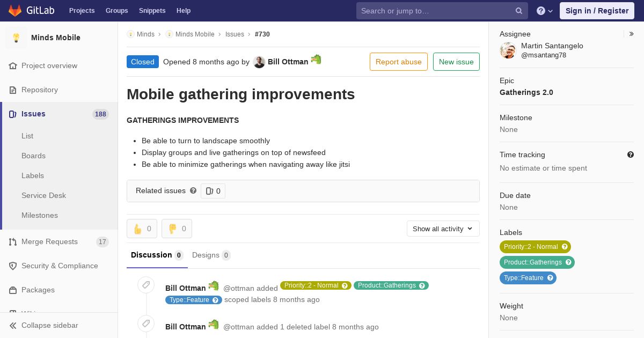Collapse the sidebar using the chevrons

[13, 325]
